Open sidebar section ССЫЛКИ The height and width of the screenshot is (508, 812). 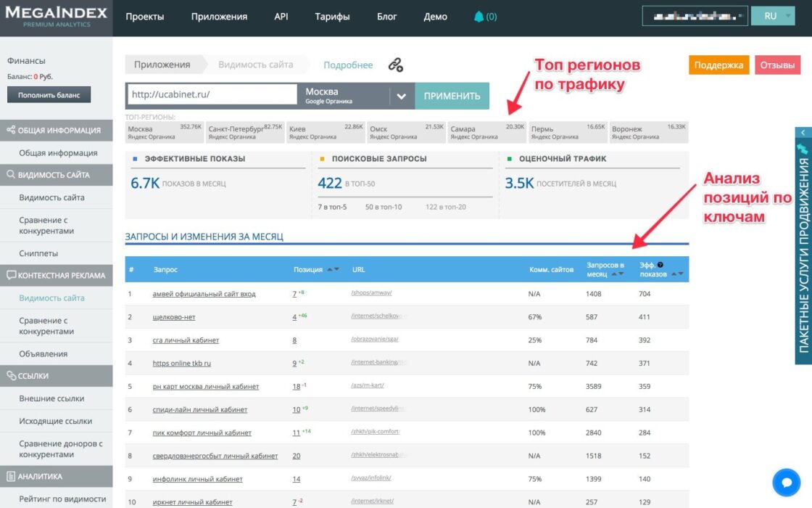pyautogui.click(x=56, y=376)
